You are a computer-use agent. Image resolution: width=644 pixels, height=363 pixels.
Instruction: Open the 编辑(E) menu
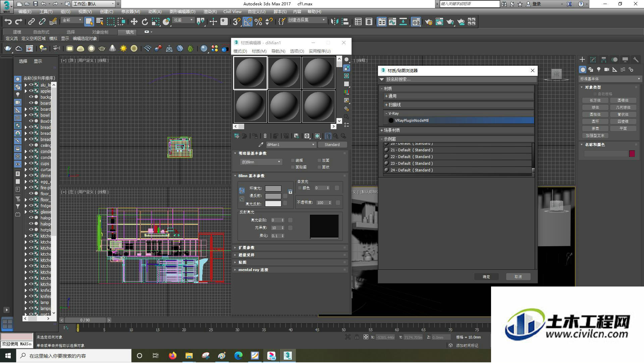(x=25, y=11)
